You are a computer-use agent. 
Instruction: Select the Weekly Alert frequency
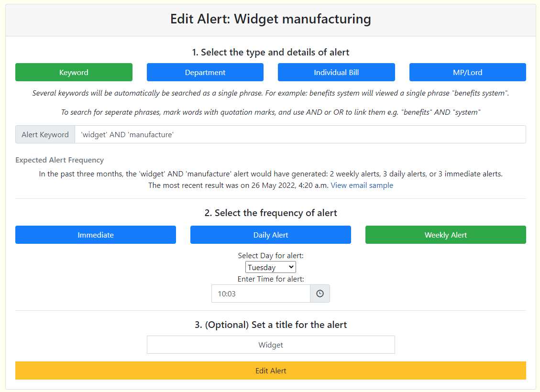point(445,235)
